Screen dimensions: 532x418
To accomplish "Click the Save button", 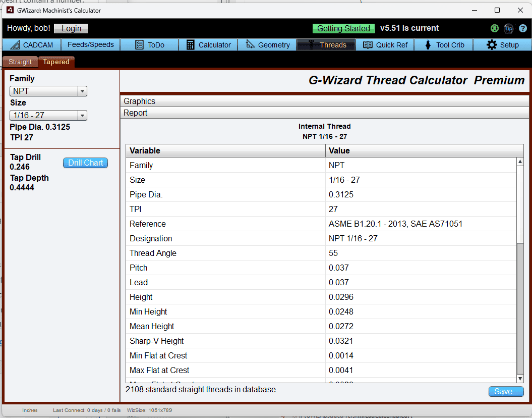I will pos(506,391).
